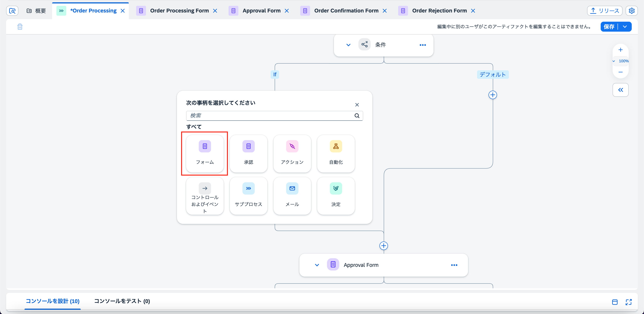The image size is (644, 314).
Task: Expand the 条件 step chevron
Action: pos(348,45)
